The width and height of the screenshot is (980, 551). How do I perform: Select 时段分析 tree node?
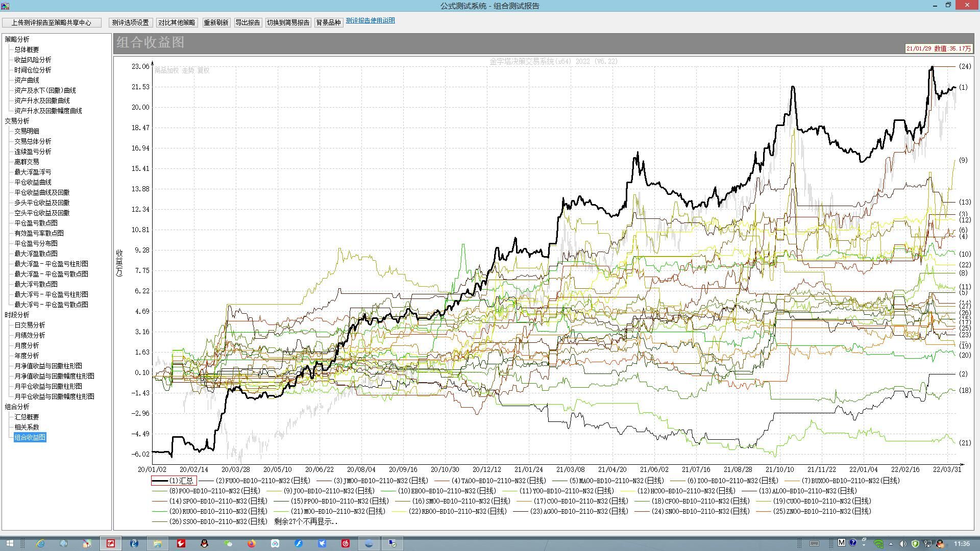coord(17,315)
